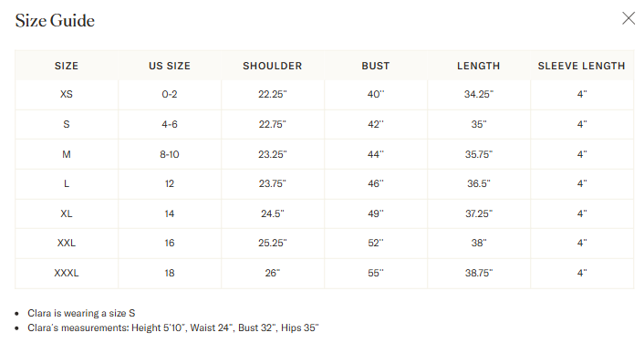Viewport: 644px width, 343px height.
Task: Close the Size Guide dialog
Action: pos(628,18)
